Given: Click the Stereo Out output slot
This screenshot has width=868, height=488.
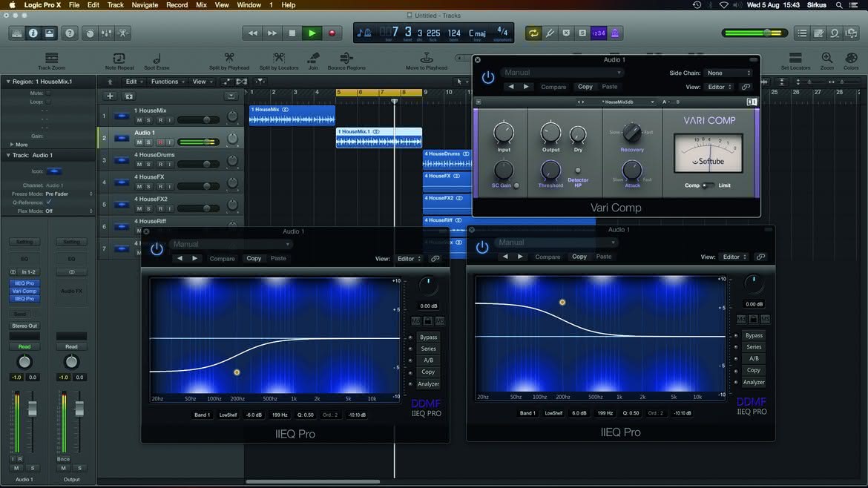Looking at the screenshot, I should (x=24, y=326).
